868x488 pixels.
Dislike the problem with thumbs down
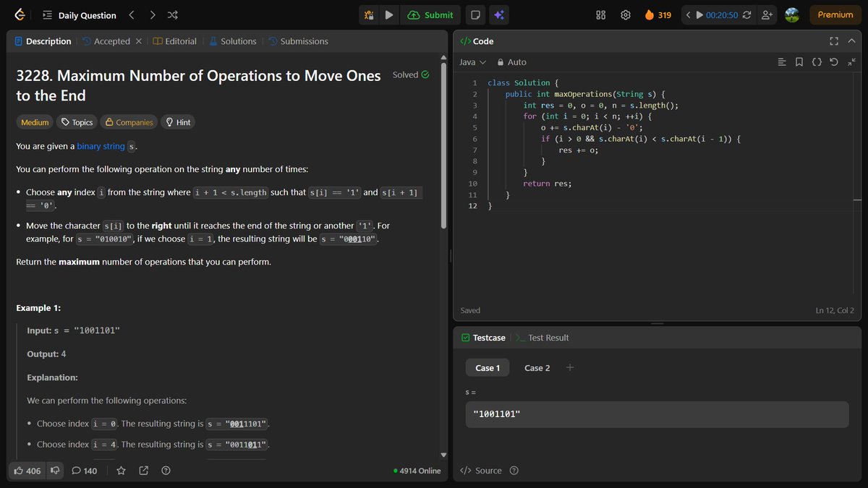tap(55, 471)
